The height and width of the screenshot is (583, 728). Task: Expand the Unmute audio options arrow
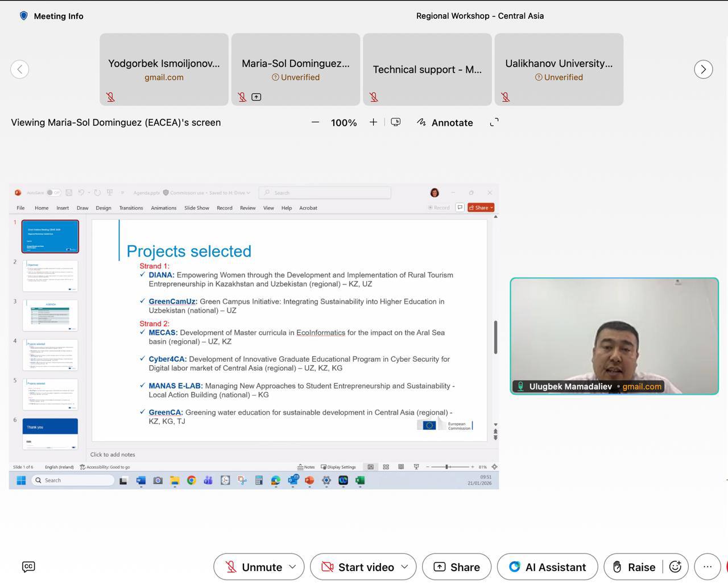click(x=293, y=567)
